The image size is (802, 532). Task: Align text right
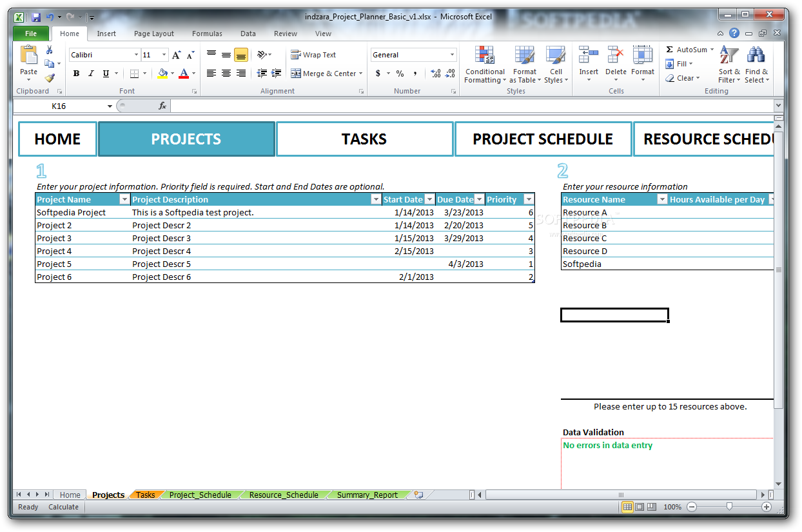point(241,74)
